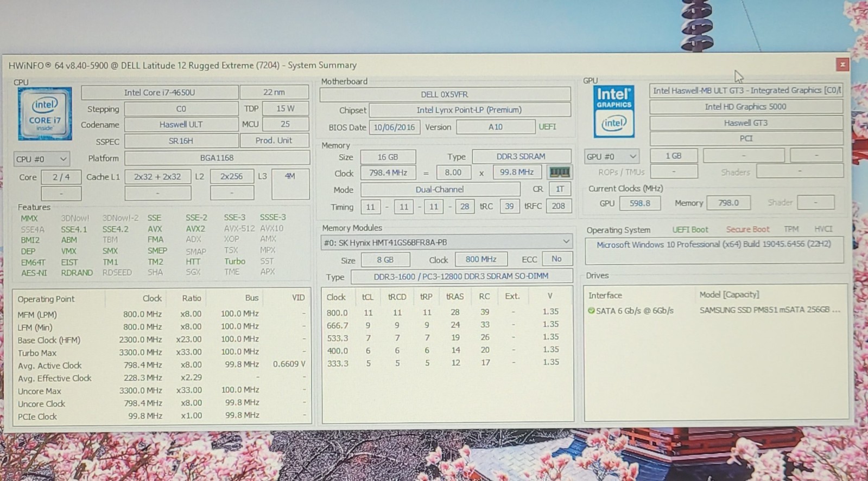Click the L1 cache 2x32 + 2x32 field
Image resolution: width=868 pixels, height=481 pixels.
[x=157, y=177]
